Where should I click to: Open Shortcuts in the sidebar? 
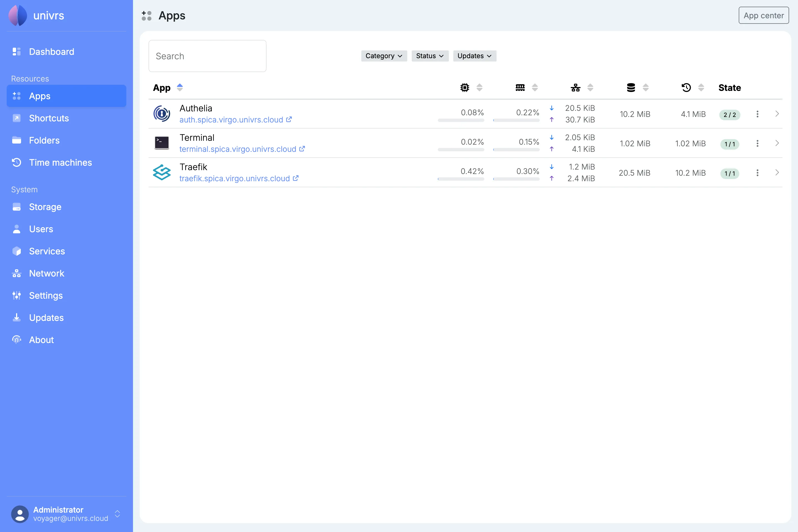(x=66, y=118)
